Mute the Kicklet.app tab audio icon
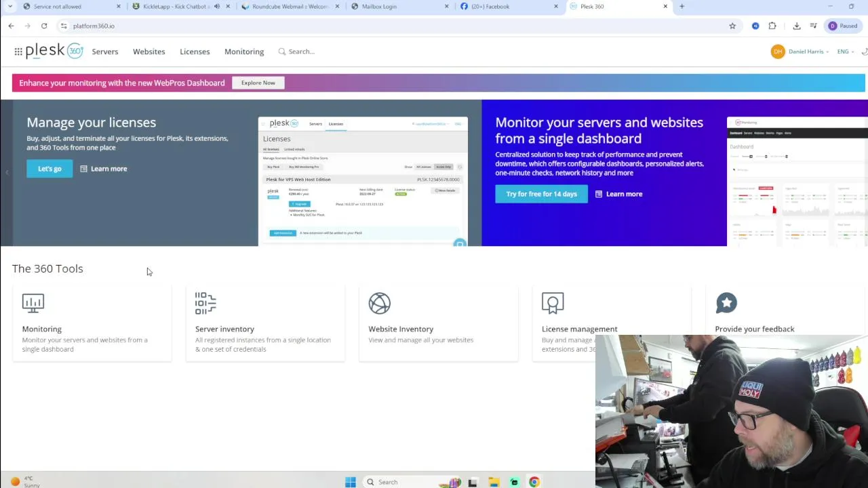The width and height of the screenshot is (868, 488). click(x=217, y=7)
